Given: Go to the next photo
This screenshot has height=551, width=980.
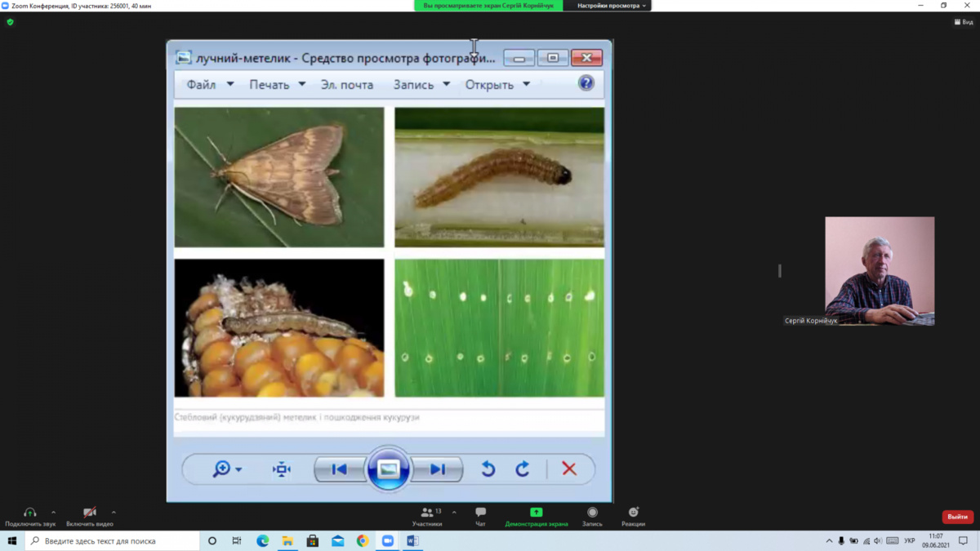Looking at the screenshot, I should tap(438, 469).
